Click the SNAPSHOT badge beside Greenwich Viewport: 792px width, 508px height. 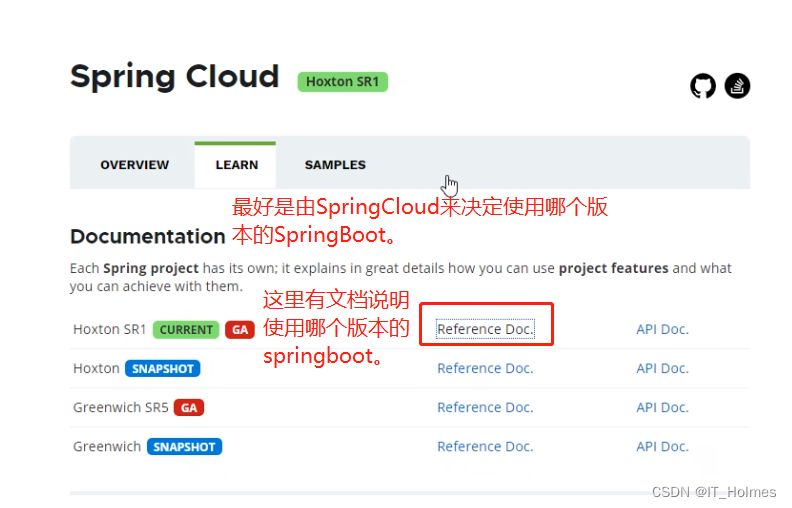pos(184,447)
